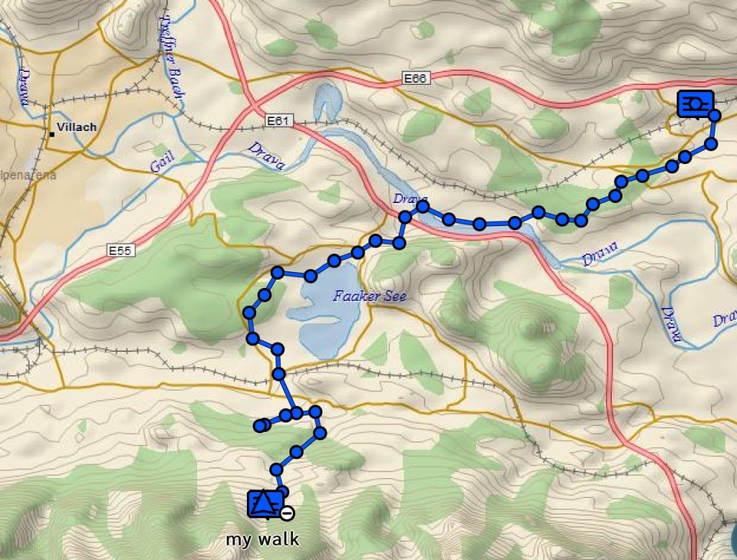Click the partially visible "lpenarena" label

pos(27,176)
